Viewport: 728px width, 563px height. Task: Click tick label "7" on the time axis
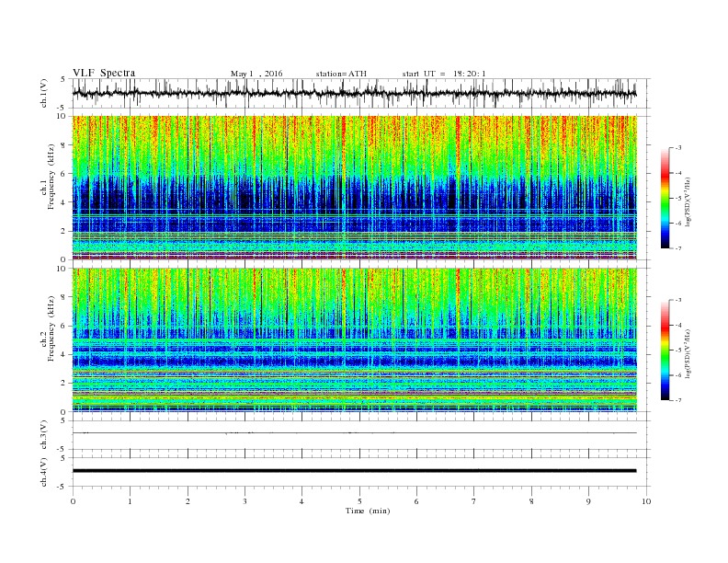pos(474,501)
